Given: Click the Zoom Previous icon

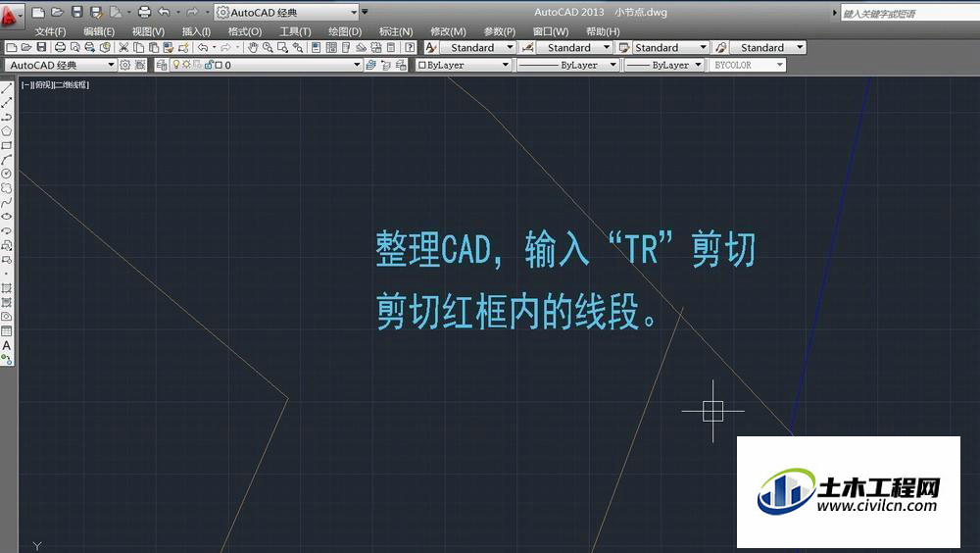Looking at the screenshot, I should [x=298, y=47].
